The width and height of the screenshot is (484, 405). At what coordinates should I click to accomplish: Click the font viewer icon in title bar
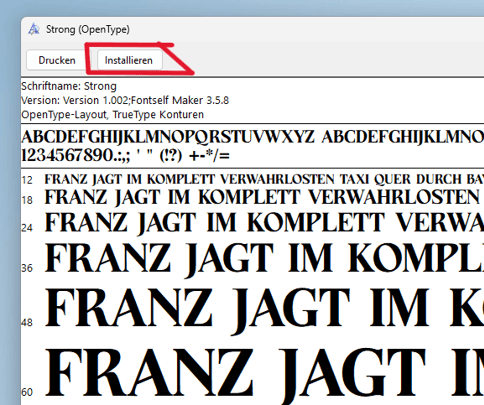pos(34,29)
